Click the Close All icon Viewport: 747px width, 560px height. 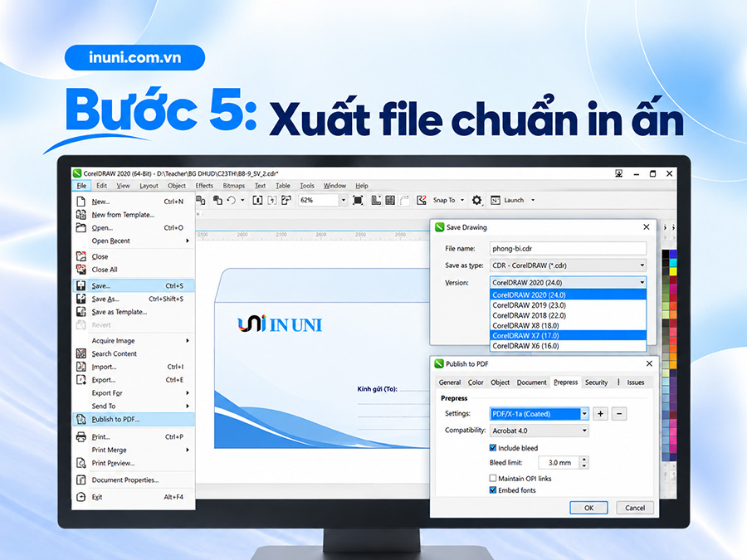(81, 270)
